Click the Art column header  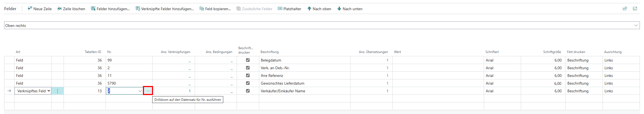pyautogui.click(x=18, y=52)
